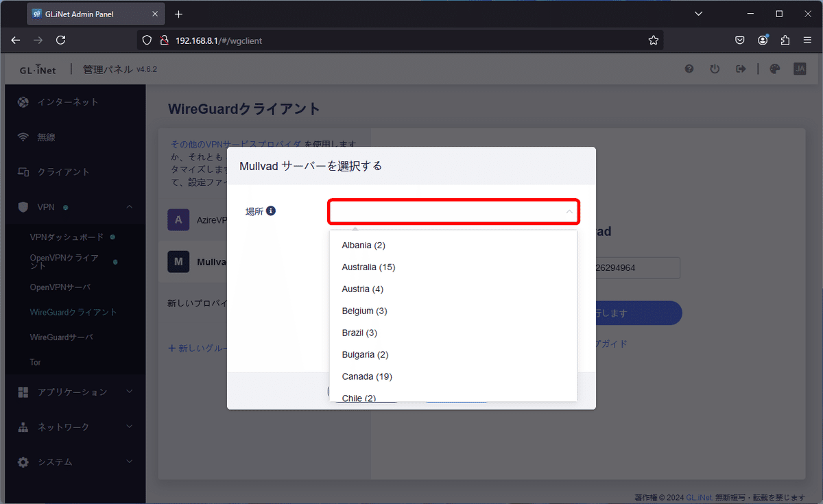
Task: Open OpenVPNクライアント page
Action: click(x=64, y=262)
